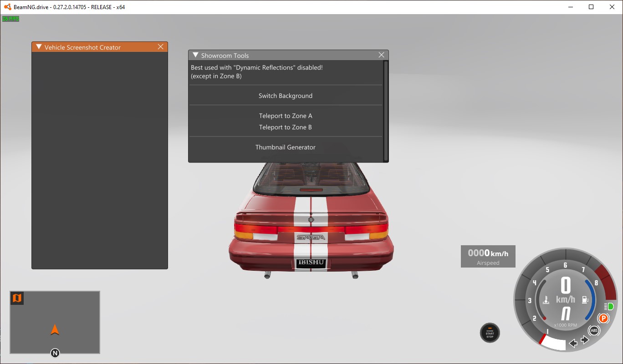The height and width of the screenshot is (364, 623).
Task: Click the Airspeed readout widget
Action: (x=488, y=256)
